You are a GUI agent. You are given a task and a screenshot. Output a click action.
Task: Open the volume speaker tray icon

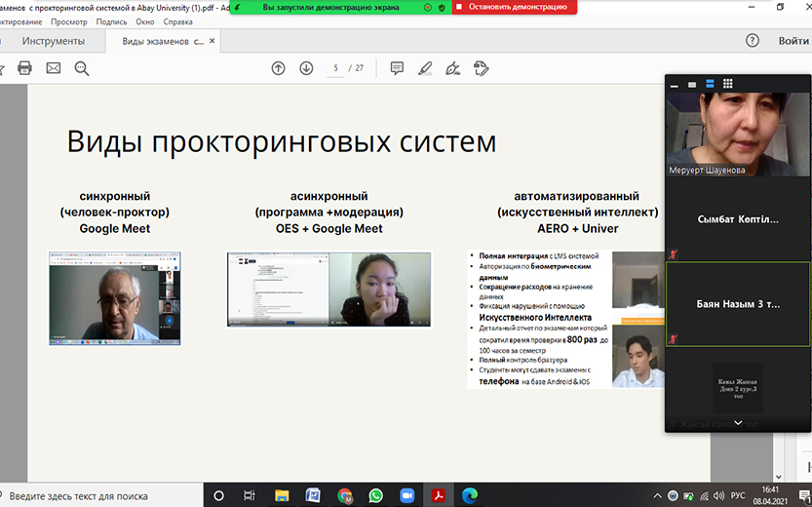click(x=718, y=495)
